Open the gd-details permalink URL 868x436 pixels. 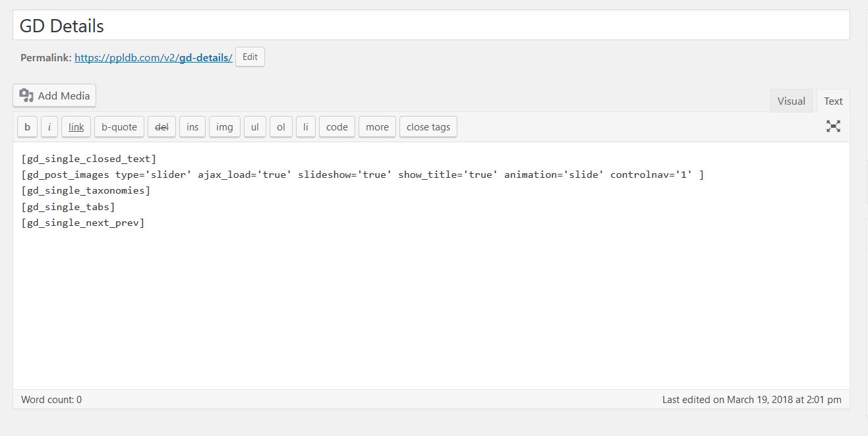tap(153, 57)
